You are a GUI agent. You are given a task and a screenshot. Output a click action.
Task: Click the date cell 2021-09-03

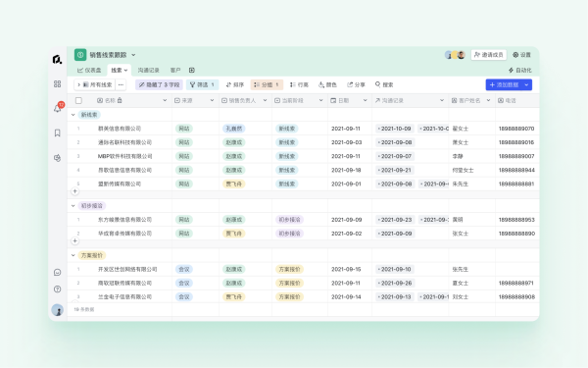(x=347, y=142)
